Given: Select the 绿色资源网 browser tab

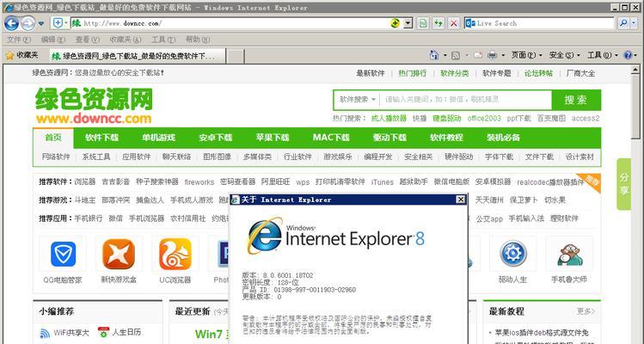Looking at the screenshot, I should tap(138, 56).
